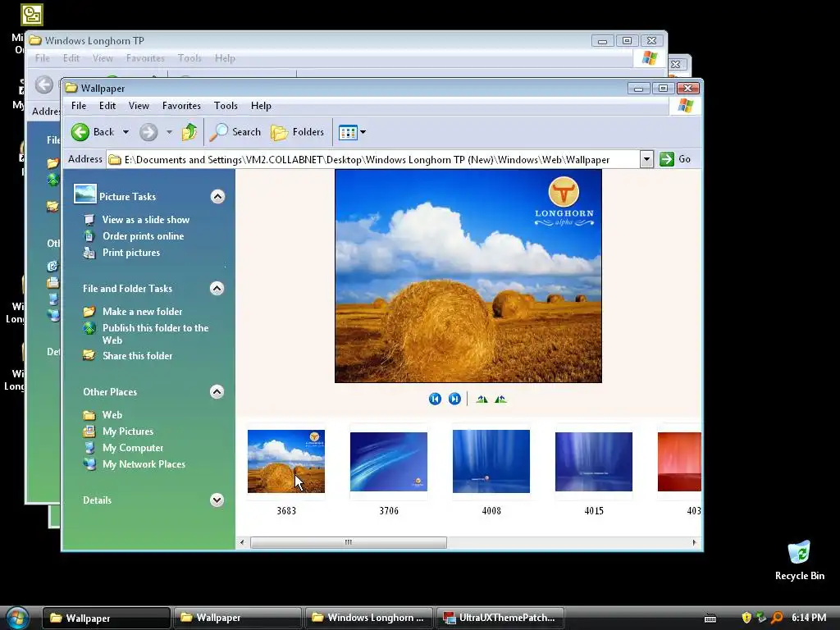Image resolution: width=840 pixels, height=630 pixels.
Task: Click the Share this folder icon
Action: [89, 355]
